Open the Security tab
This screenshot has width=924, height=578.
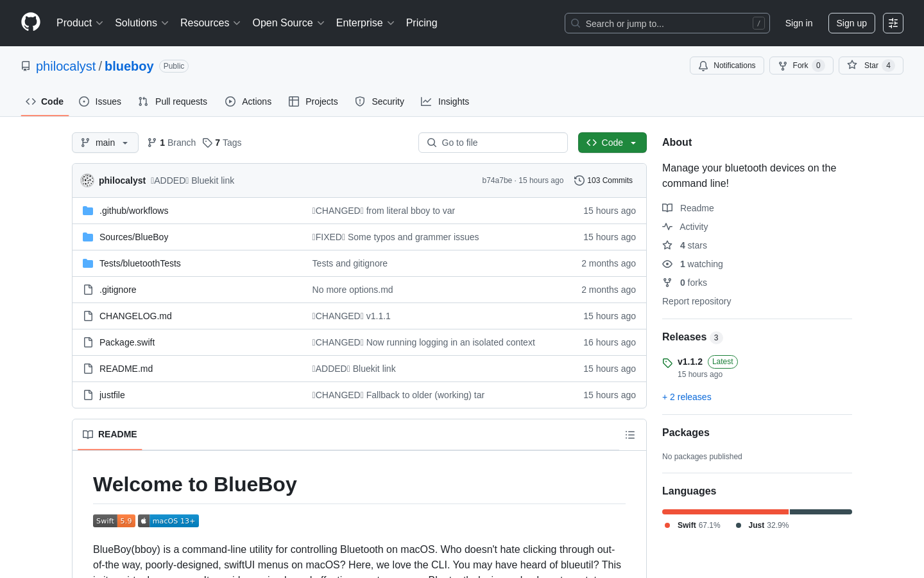pyautogui.click(x=380, y=101)
